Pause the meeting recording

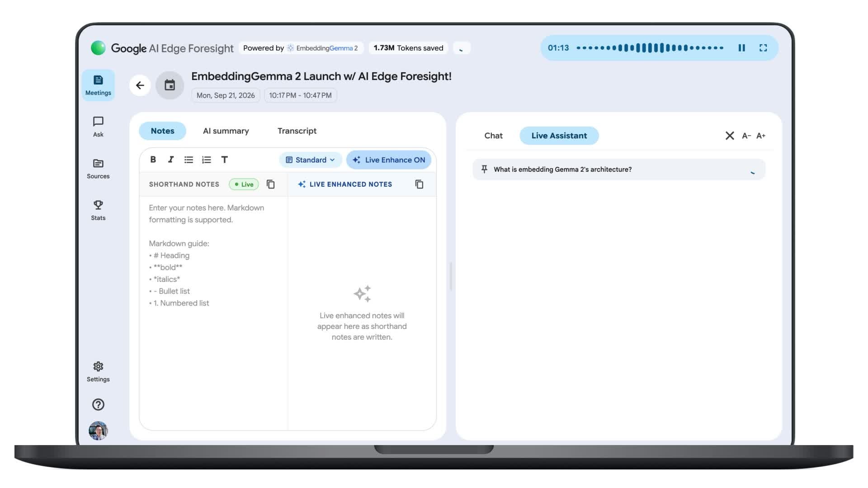click(x=741, y=48)
